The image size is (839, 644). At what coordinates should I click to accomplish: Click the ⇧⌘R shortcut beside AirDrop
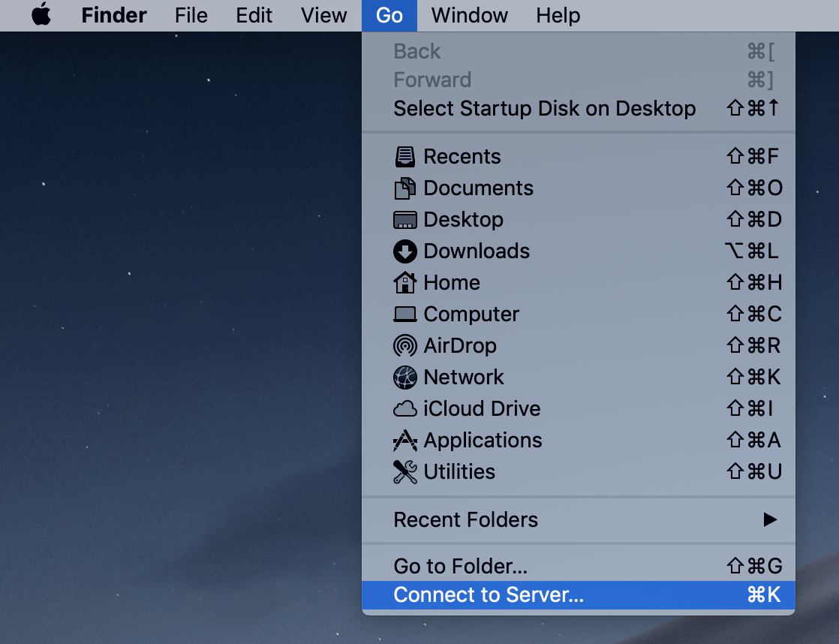pos(753,346)
